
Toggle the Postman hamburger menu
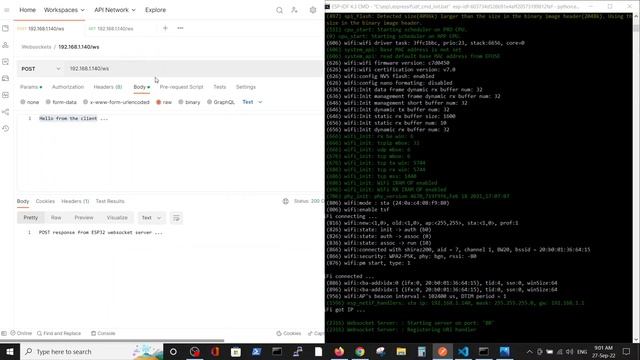7,10
